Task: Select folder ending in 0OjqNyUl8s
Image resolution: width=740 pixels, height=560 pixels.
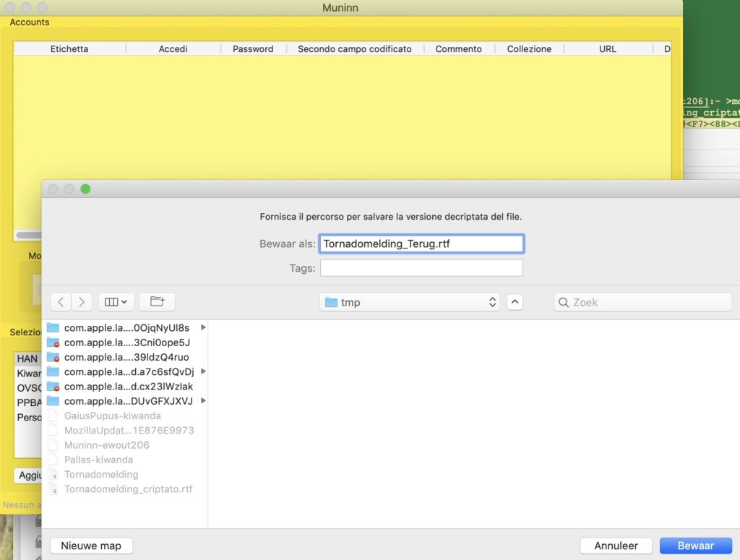Action: [x=126, y=327]
